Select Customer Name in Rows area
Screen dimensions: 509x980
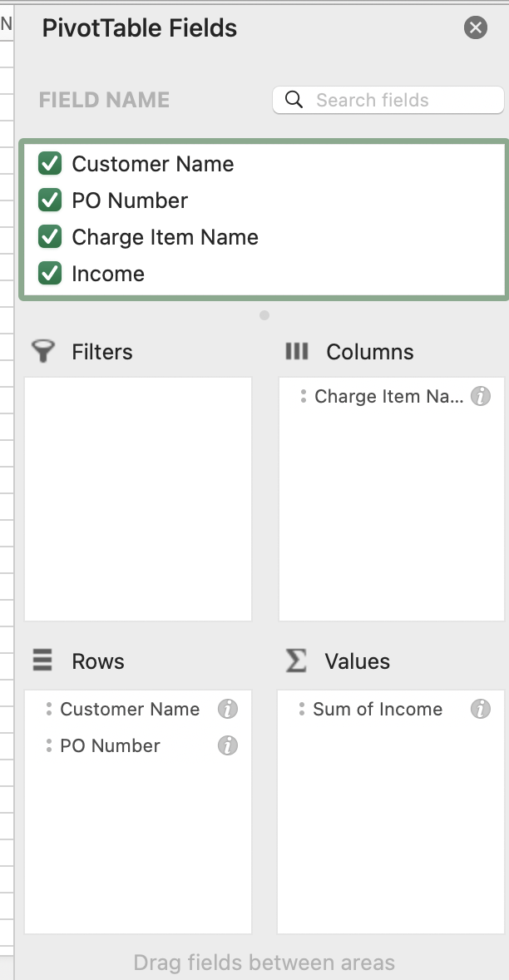coord(130,709)
